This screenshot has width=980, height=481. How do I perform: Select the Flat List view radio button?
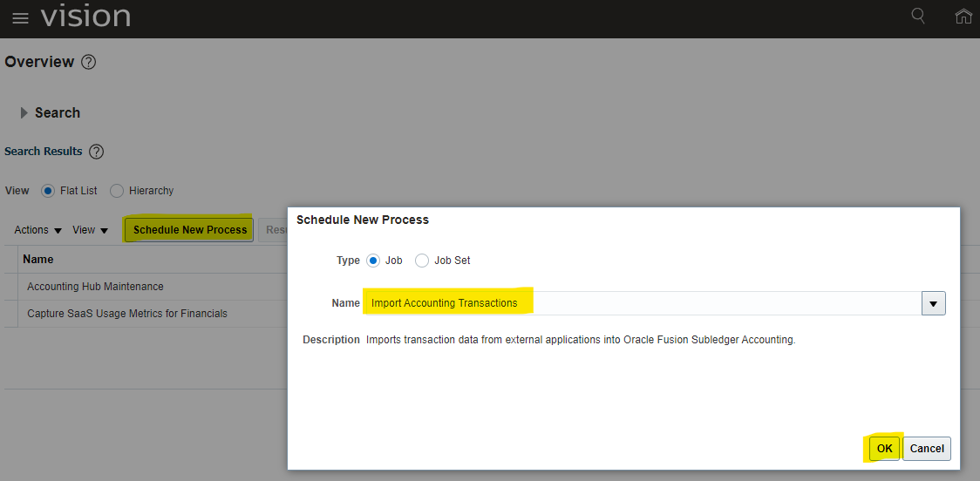pyautogui.click(x=48, y=191)
